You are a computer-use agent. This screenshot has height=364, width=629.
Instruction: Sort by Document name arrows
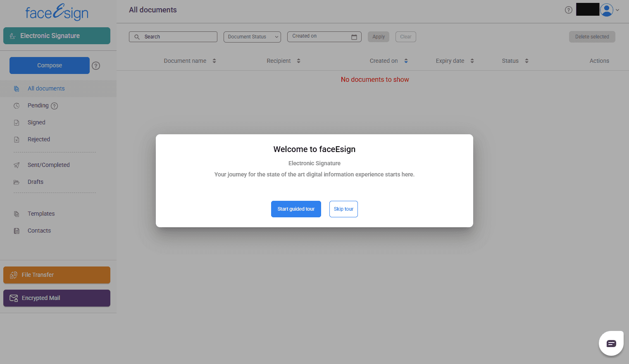214,61
